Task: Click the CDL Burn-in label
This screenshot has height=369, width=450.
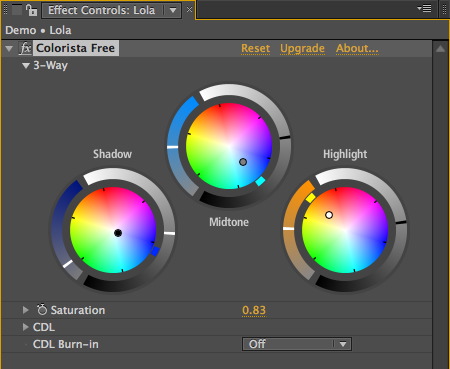Action: 66,344
